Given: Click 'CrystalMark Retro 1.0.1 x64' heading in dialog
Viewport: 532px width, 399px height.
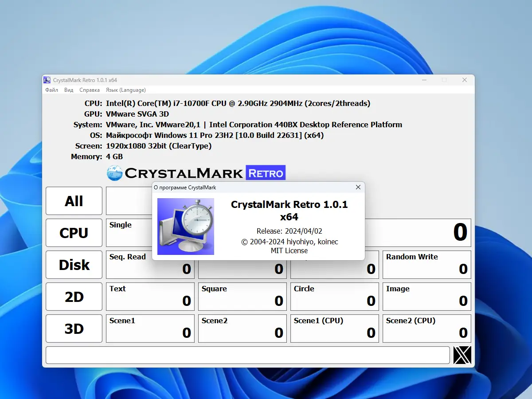Looking at the screenshot, I should point(289,211).
